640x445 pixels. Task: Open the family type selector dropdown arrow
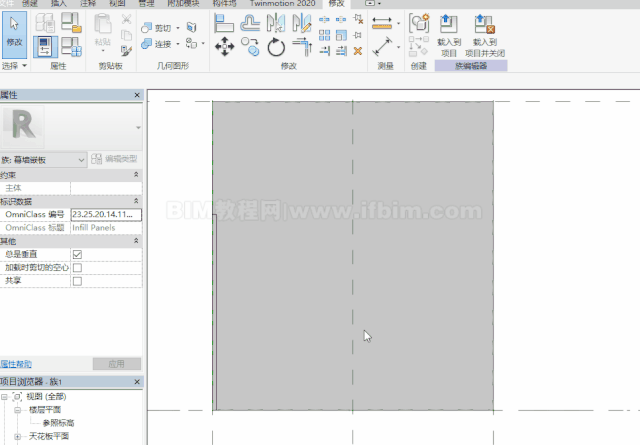click(138, 128)
